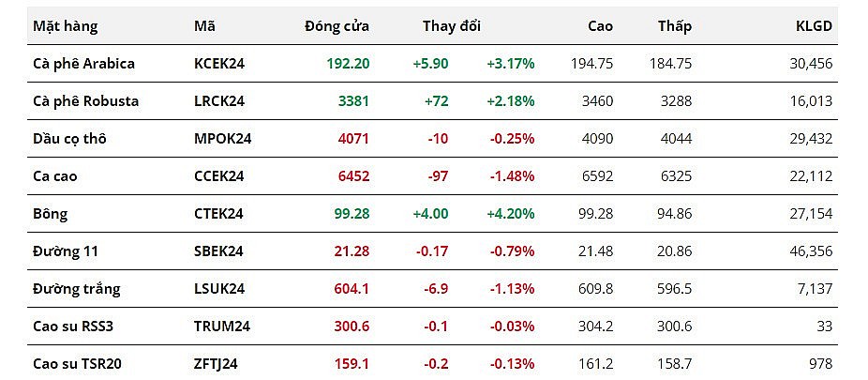The image size is (868, 380).
Task: Open the 'Cà phê Robusta' commodity row
Action: (x=85, y=101)
